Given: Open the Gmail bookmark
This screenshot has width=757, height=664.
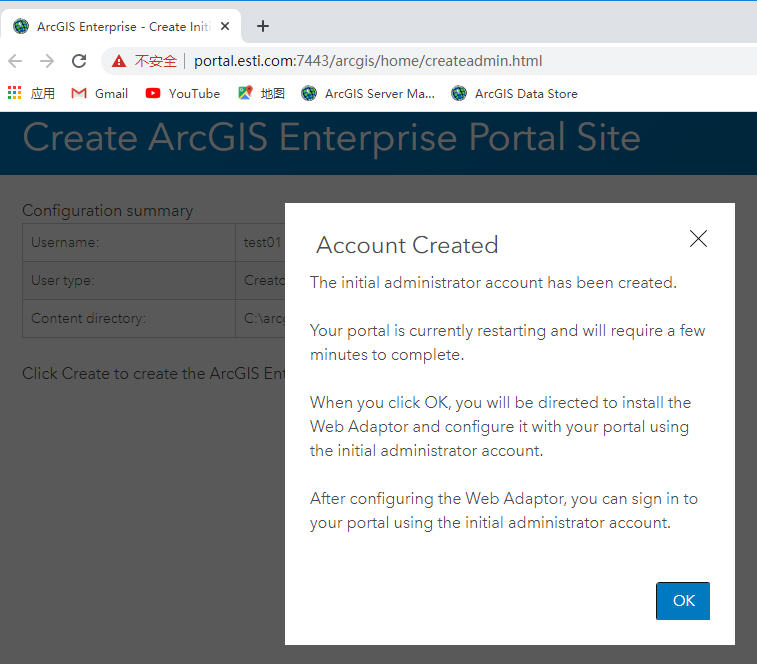Looking at the screenshot, I should pos(99,93).
